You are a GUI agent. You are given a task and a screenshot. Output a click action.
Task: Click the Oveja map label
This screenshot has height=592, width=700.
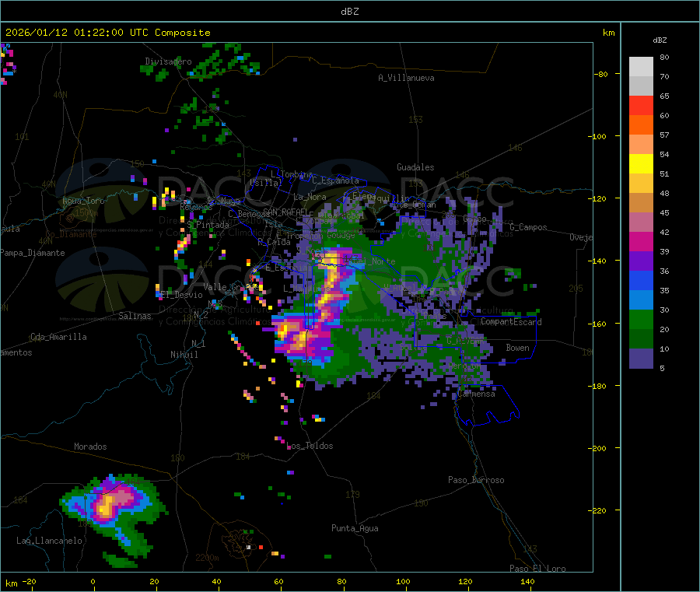[581, 237]
